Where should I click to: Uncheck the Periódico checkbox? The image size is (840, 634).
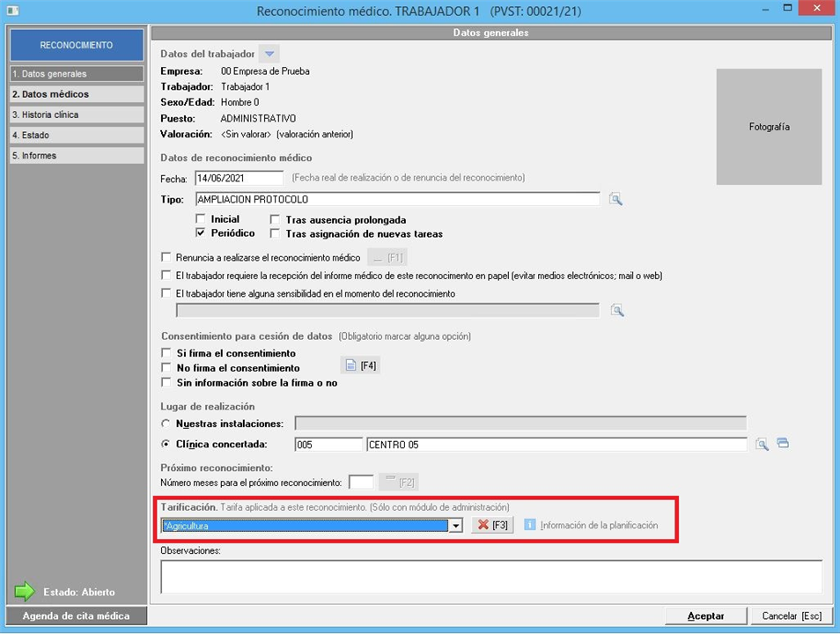pos(202,233)
